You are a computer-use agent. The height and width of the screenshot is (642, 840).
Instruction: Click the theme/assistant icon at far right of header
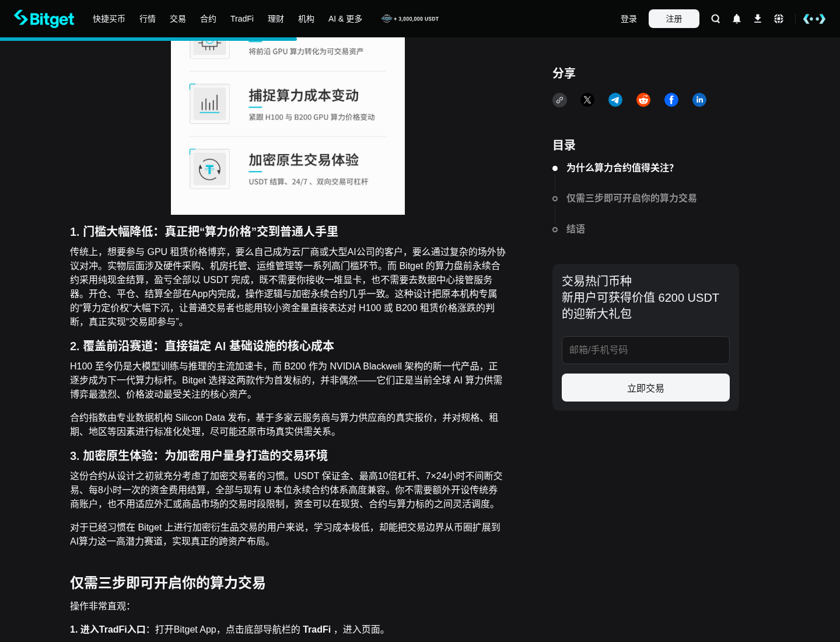point(814,19)
